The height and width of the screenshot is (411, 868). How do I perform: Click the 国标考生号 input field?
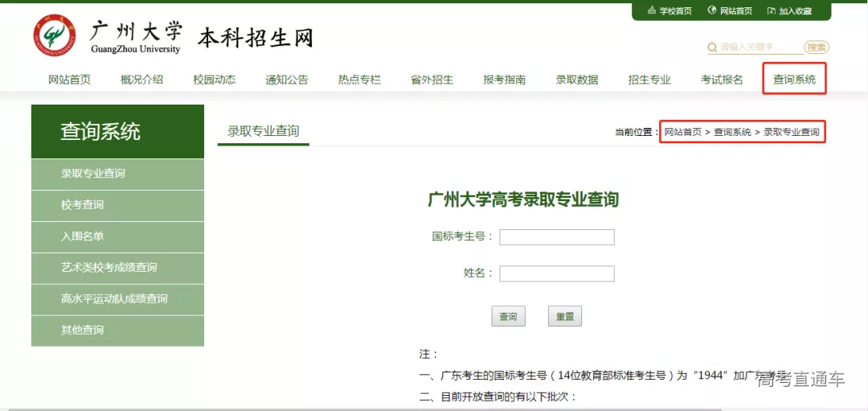click(x=556, y=237)
